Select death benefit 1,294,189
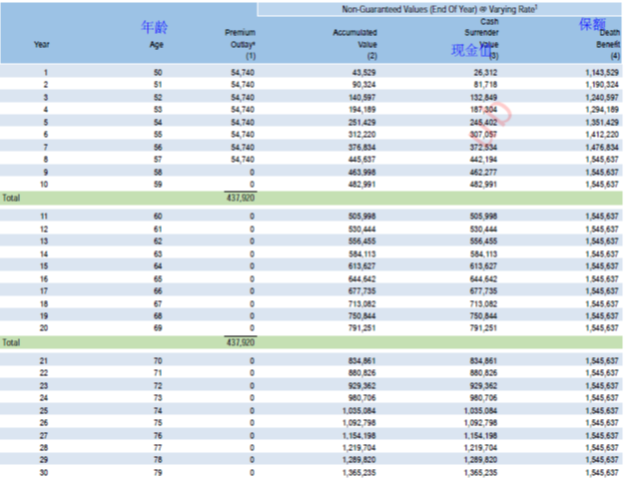 pos(602,110)
